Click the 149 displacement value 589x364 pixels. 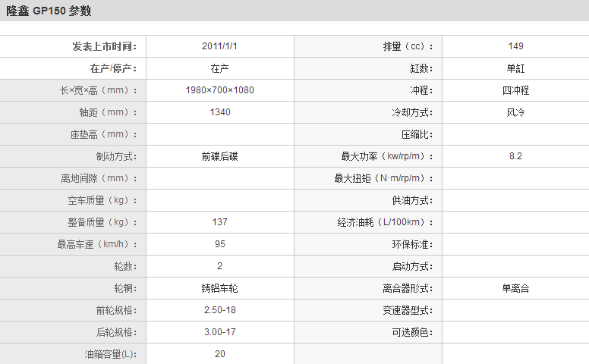(x=515, y=46)
